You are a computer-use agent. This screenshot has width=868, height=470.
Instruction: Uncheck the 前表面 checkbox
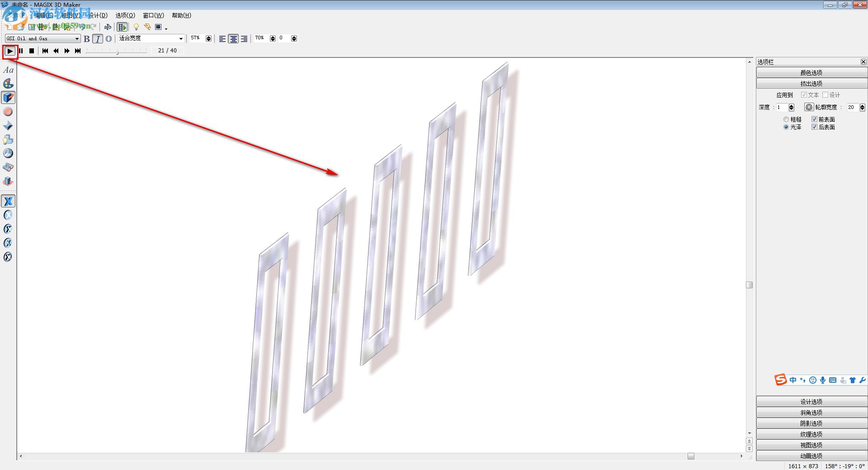(x=815, y=119)
